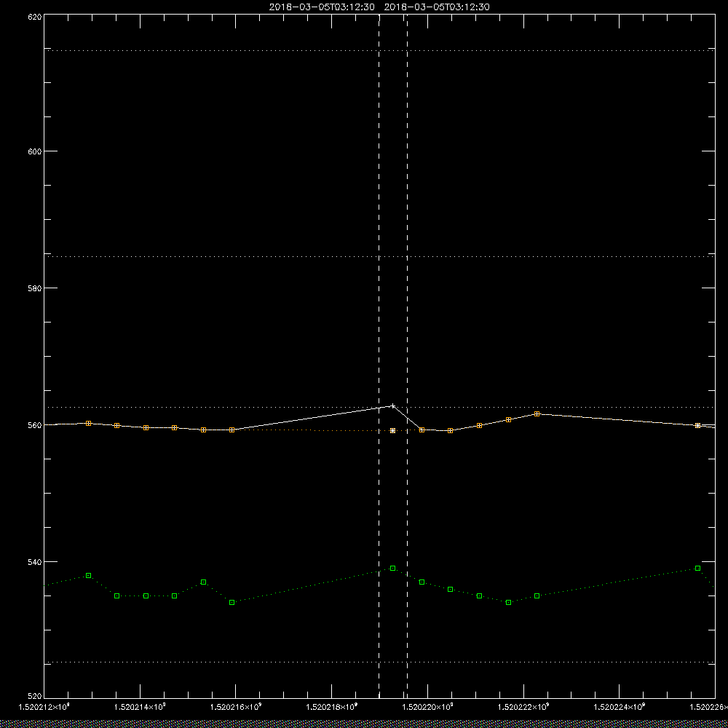728x728 pixels.
Task: Click the left vertical dashed time marker
Action: [x=379, y=356]
